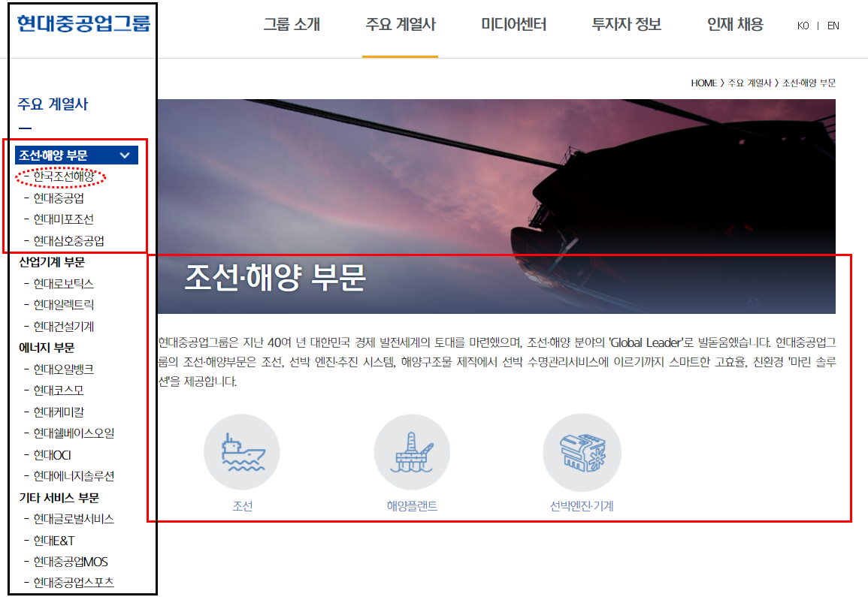Click the 해양플랜트 text label
Screen dimensions: 868x597
pyautogui.click(x=412, y=506)
